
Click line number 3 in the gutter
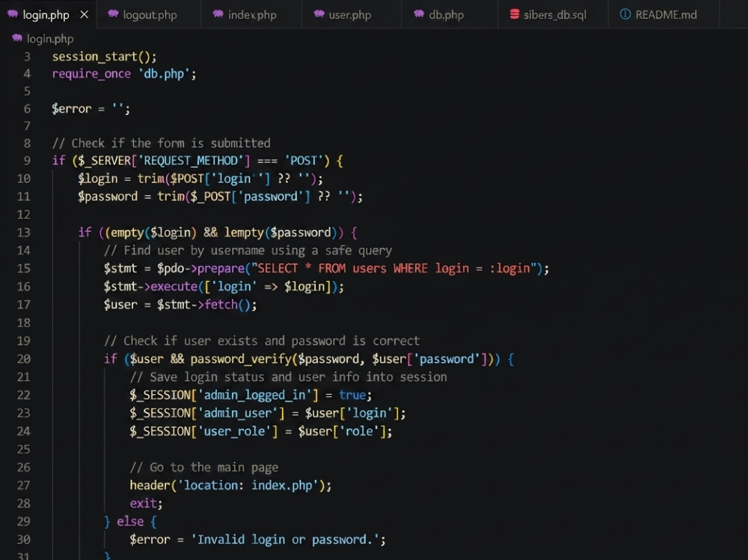27,57
